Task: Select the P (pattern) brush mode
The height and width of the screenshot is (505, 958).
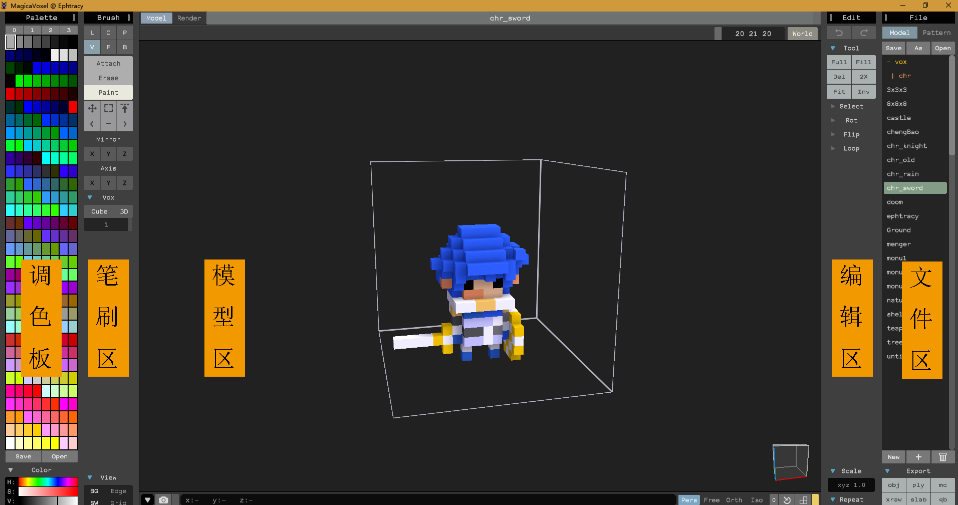Action: 125,33
